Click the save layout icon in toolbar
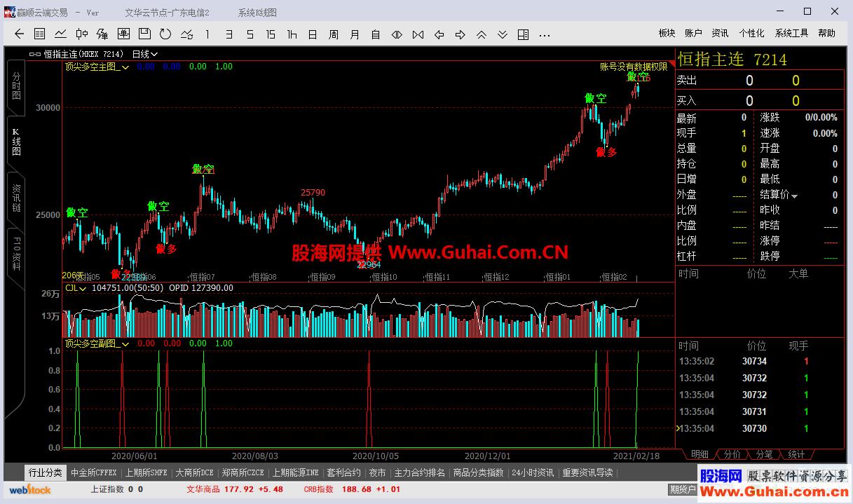 pos(144,34)
